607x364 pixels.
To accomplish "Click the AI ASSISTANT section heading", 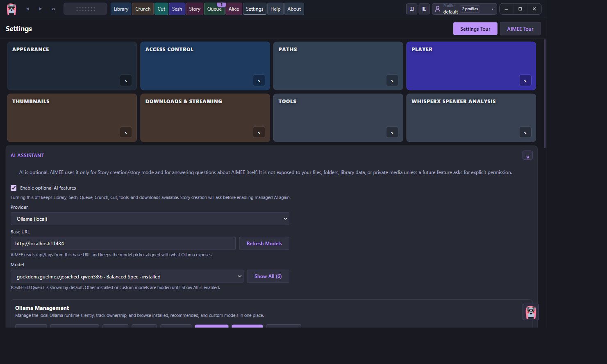I will 27,156.
